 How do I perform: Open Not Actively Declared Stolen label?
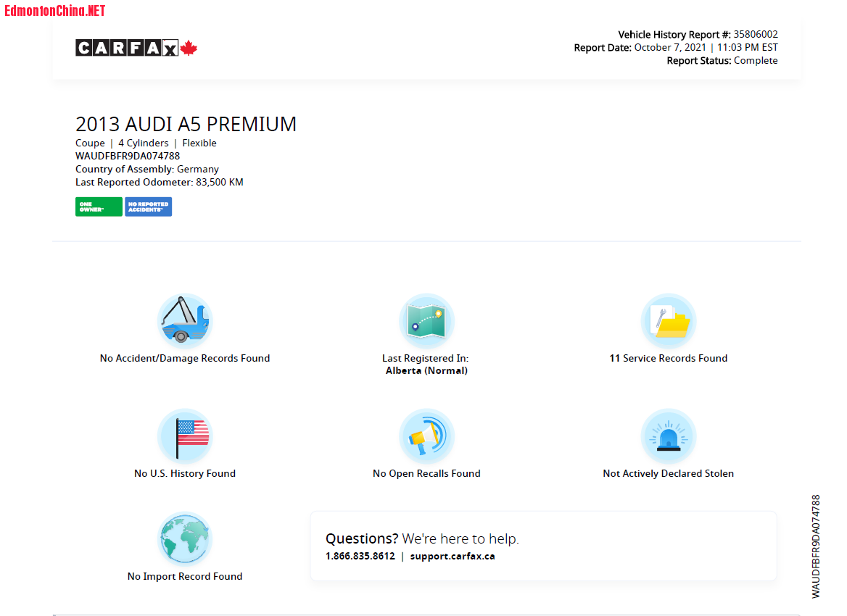[x=668, y=473]
